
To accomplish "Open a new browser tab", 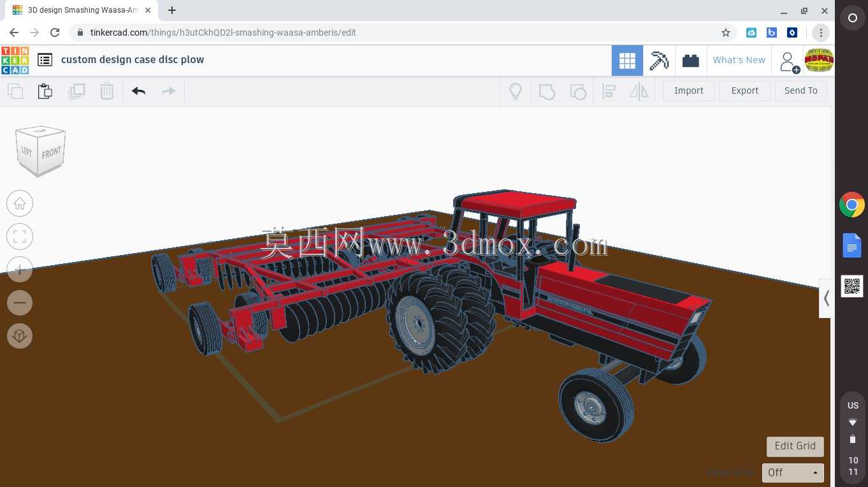I will [172, 10].
